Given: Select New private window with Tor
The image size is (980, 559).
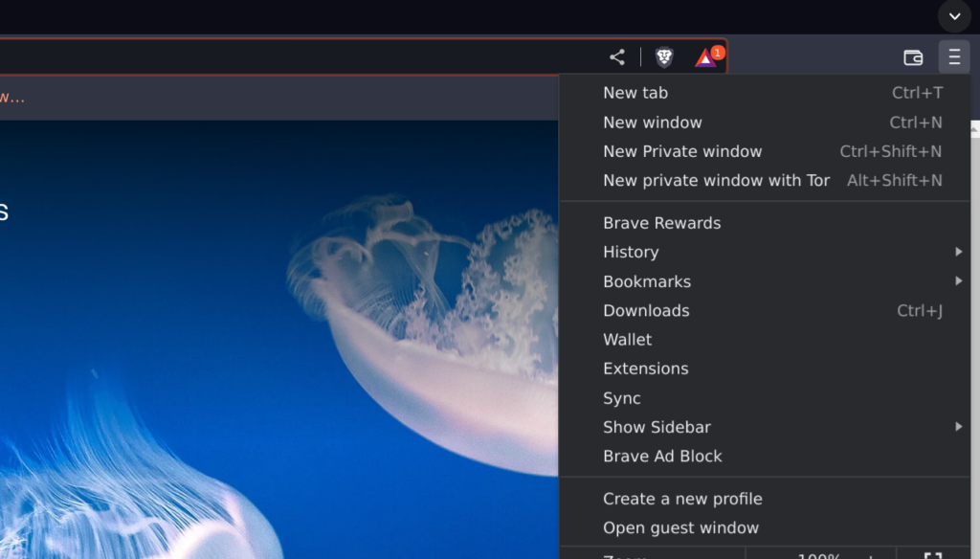Looking at the screenshot, I should coord(716,180).
